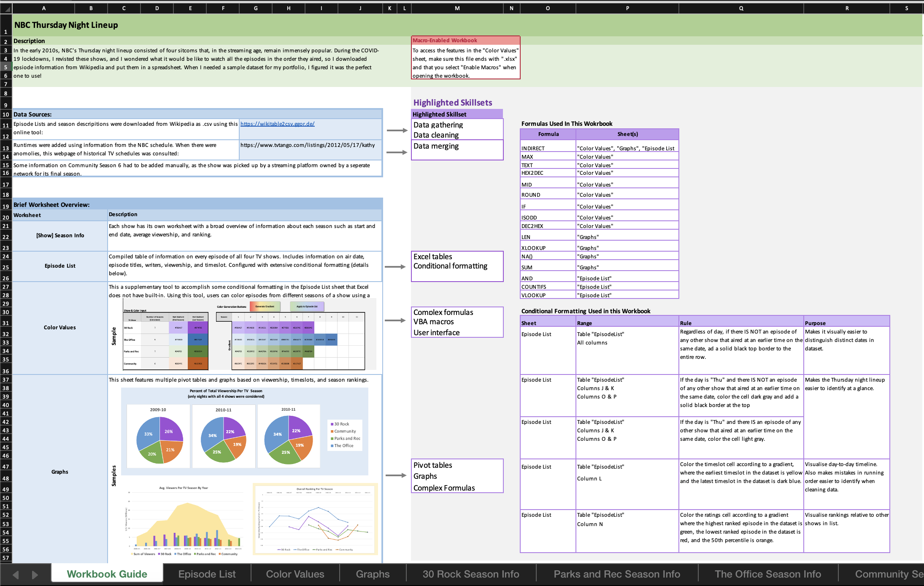The width and height of the screenshot is (924, 586).
Task: Click the Apply to Episode List button
Action: (x=307, y=307)
